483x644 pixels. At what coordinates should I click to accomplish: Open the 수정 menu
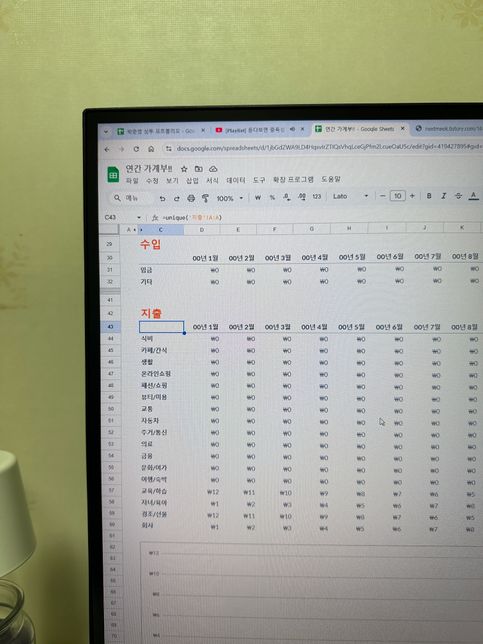tap(152, 181)
